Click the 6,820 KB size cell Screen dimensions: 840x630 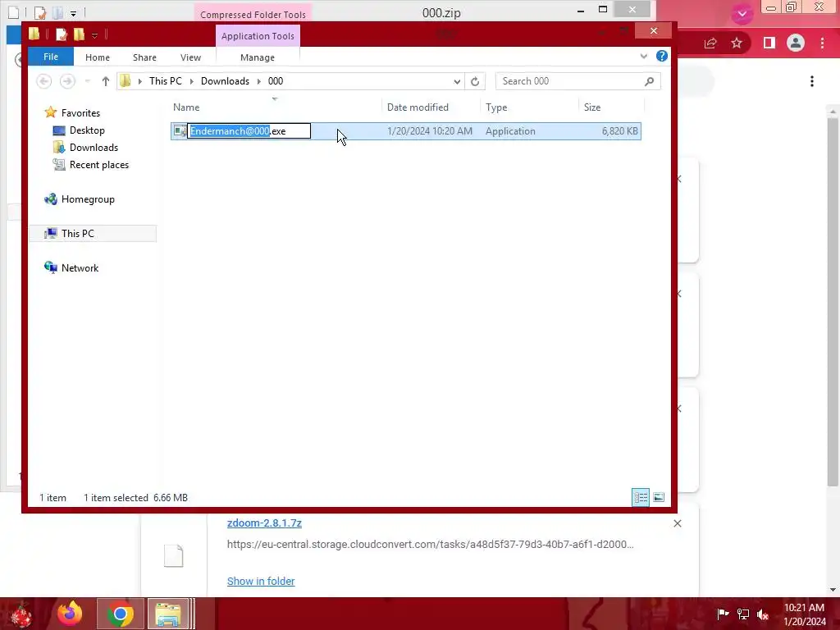620,131
